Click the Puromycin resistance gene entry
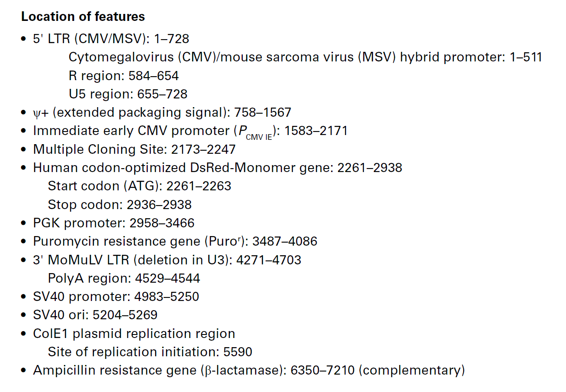566x392 pixels. [175, 241]
